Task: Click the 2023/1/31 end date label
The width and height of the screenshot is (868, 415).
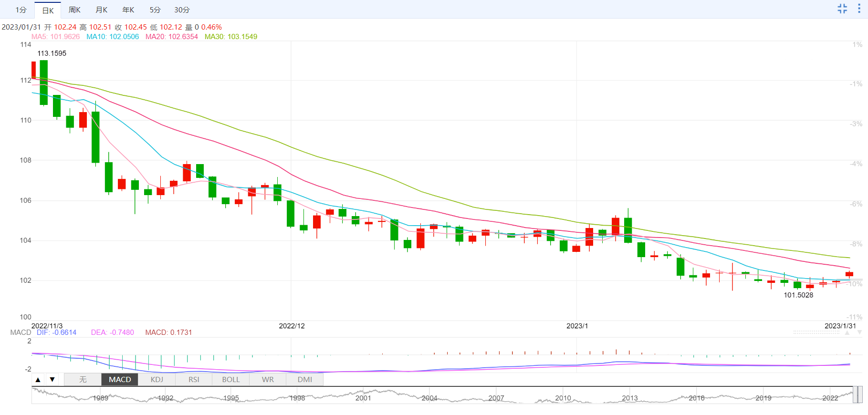Action: pos(840,326)
